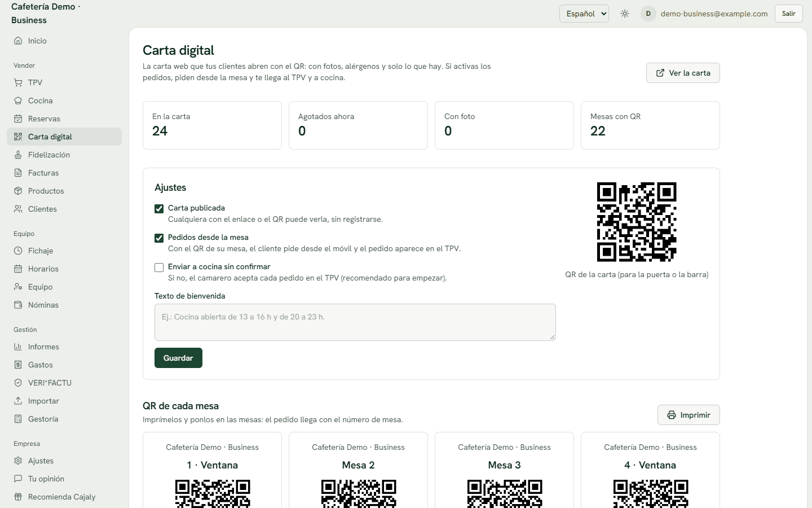Click the Gestoría briefcase icon
This screenshot has width=812, height=508.
coord(18,419)
